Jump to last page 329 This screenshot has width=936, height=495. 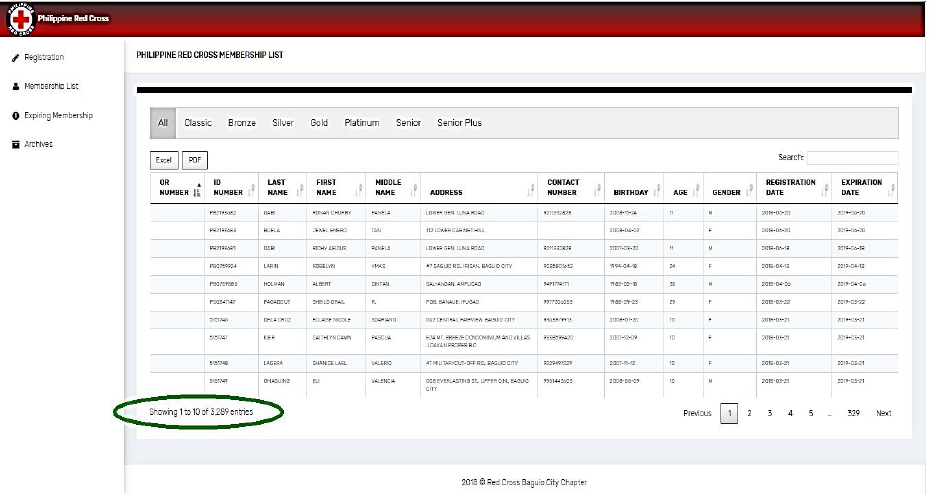(x=854, y=413)
